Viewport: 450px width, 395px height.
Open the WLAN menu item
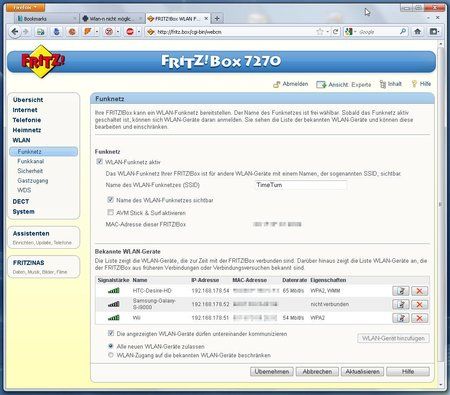coord(21,140)
